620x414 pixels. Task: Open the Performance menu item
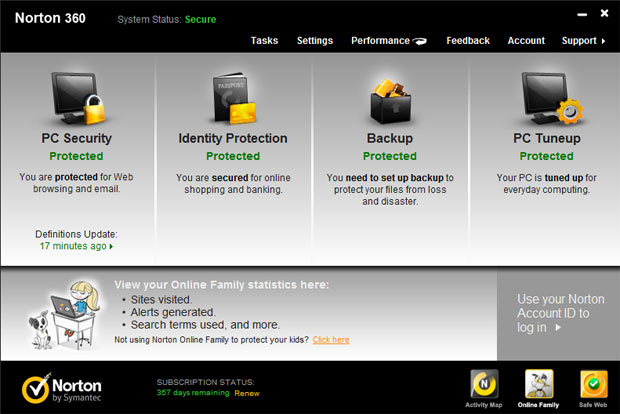pyautogui.click(x=380, y=41)
